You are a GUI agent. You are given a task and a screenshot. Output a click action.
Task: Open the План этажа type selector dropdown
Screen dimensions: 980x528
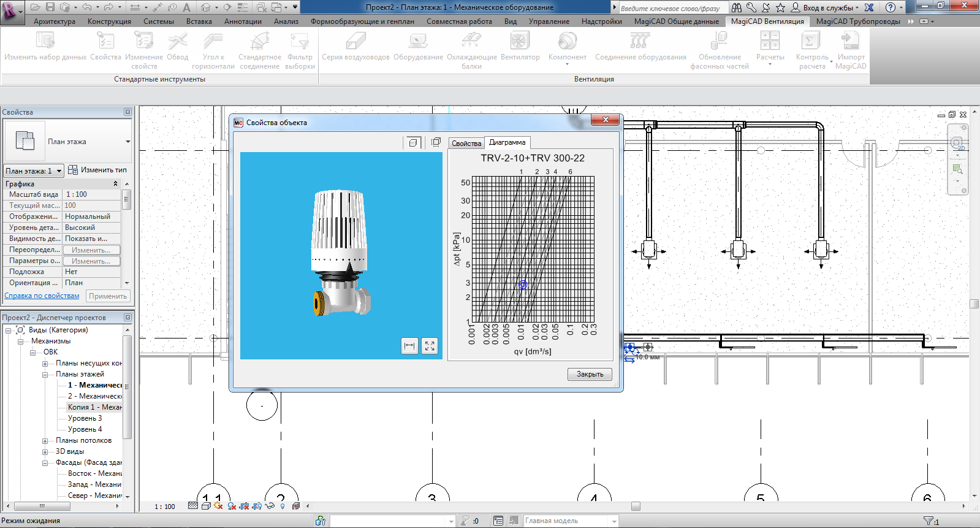pyautogui.click(x=127, y=142)
